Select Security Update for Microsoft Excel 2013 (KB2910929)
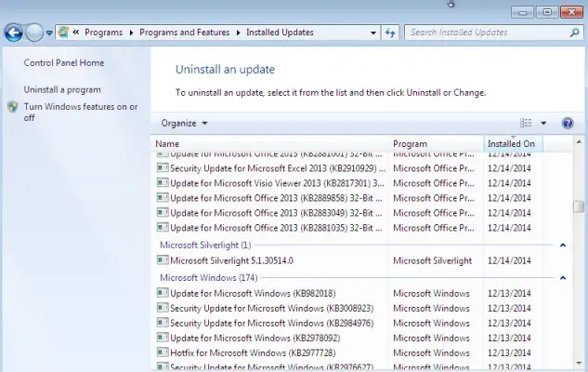Image resolution: width=588 pixels, height=372 pixels. pos(278,168)
